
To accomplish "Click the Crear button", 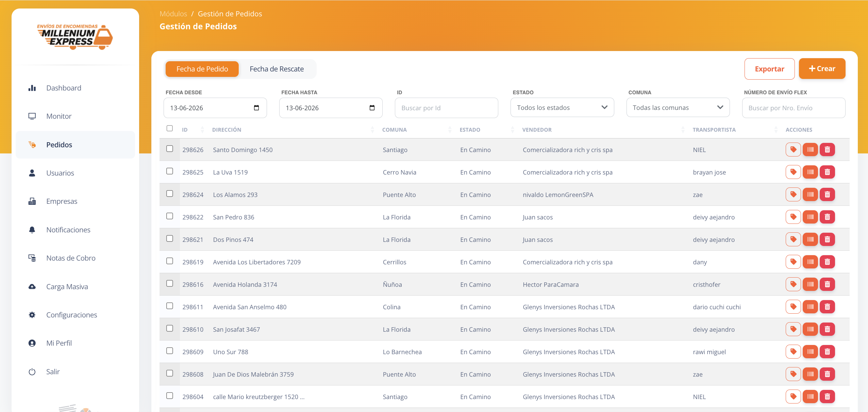I will (822, 69).
